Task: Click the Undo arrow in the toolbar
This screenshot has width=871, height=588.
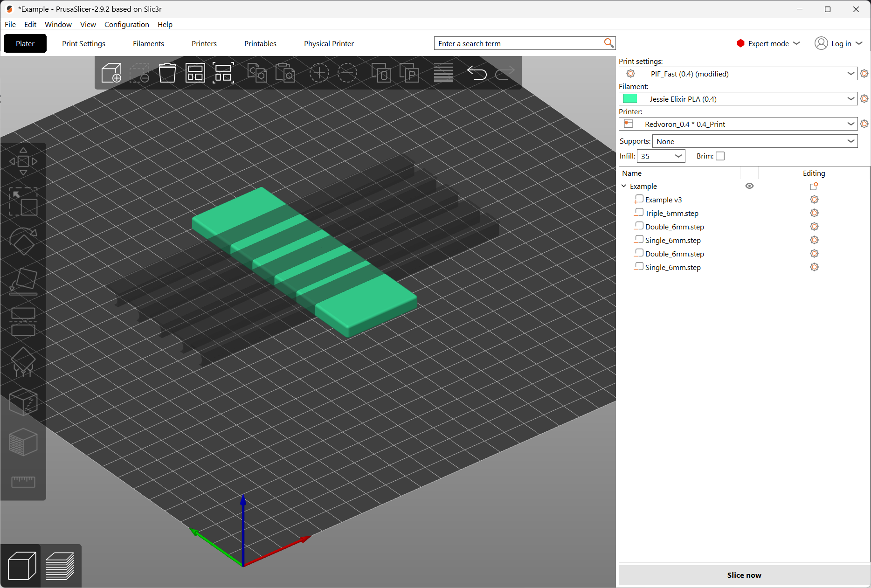Action: pos(477,73)
